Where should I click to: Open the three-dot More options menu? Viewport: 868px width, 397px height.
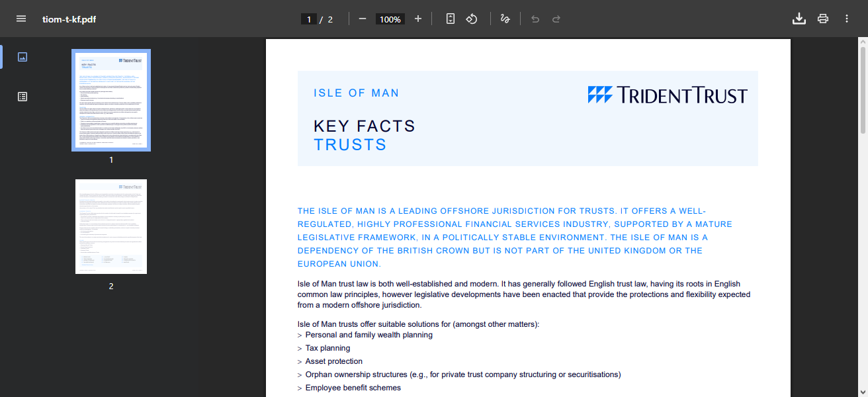[846, 19]
